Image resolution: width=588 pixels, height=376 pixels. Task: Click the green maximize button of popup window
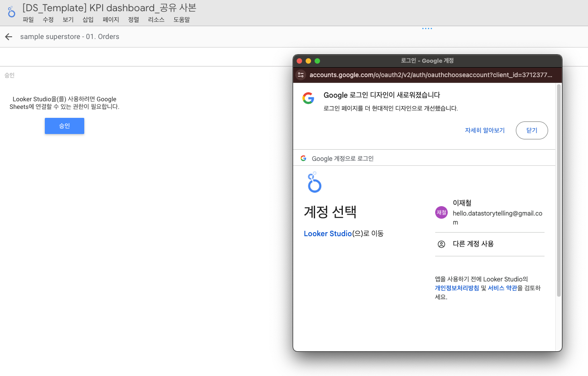pos(317,61)
